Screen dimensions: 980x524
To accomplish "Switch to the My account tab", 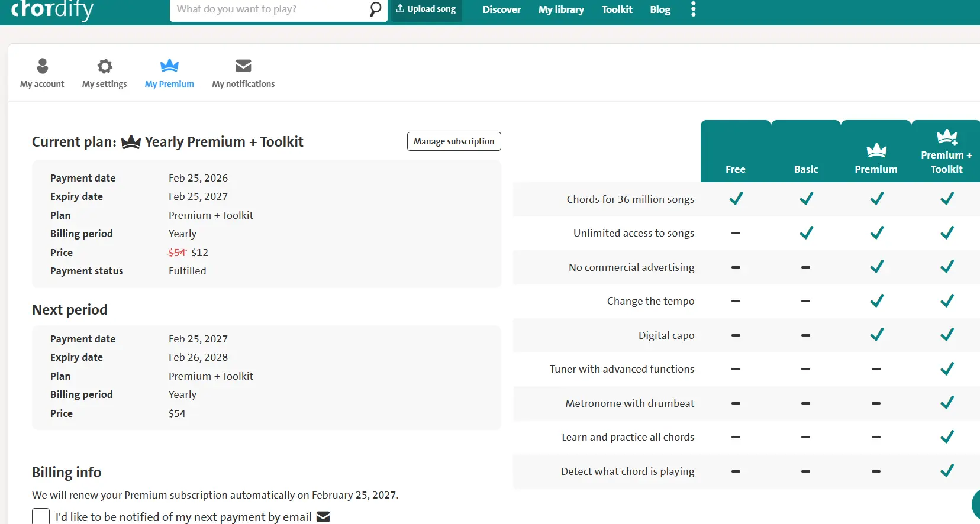I will [42, 73].
